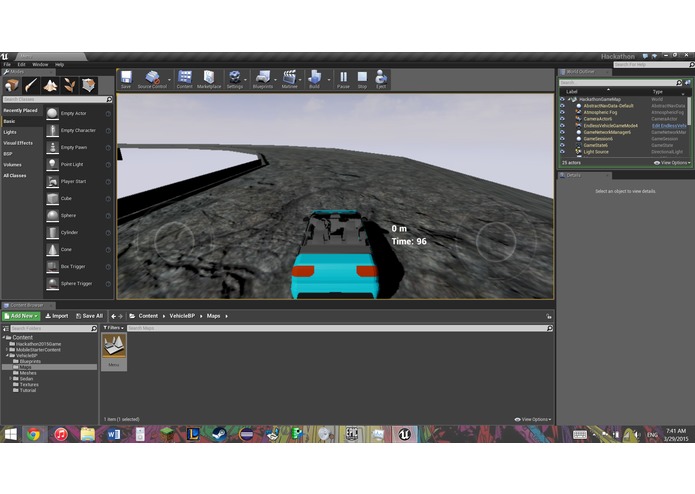Image resolution: width=695 pixels, height=494 pixels.
Task: Open the Edit menu
Action: click(21, 65)
